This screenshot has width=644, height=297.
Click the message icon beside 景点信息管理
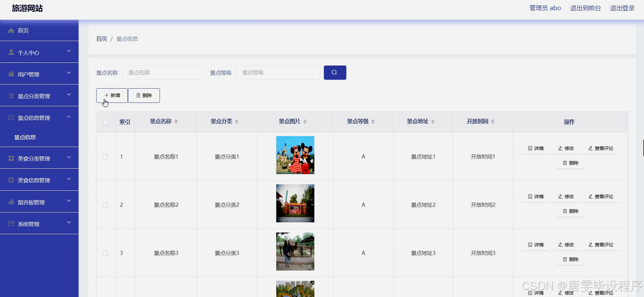pyautogui.click(x=11, y=118)
